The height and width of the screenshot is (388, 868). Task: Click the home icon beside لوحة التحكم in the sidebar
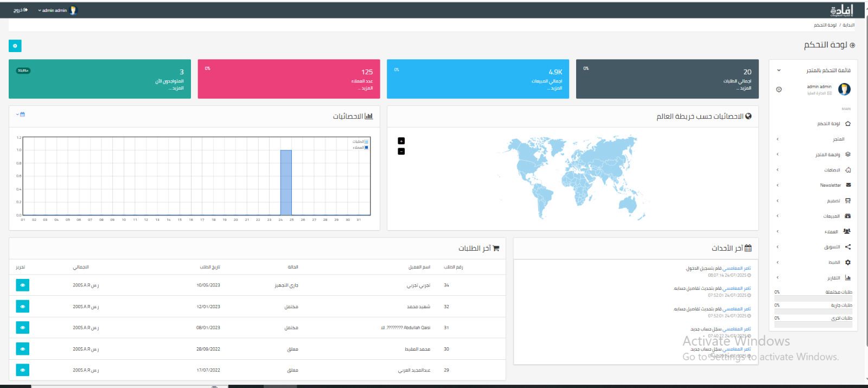tap(848, 124)
